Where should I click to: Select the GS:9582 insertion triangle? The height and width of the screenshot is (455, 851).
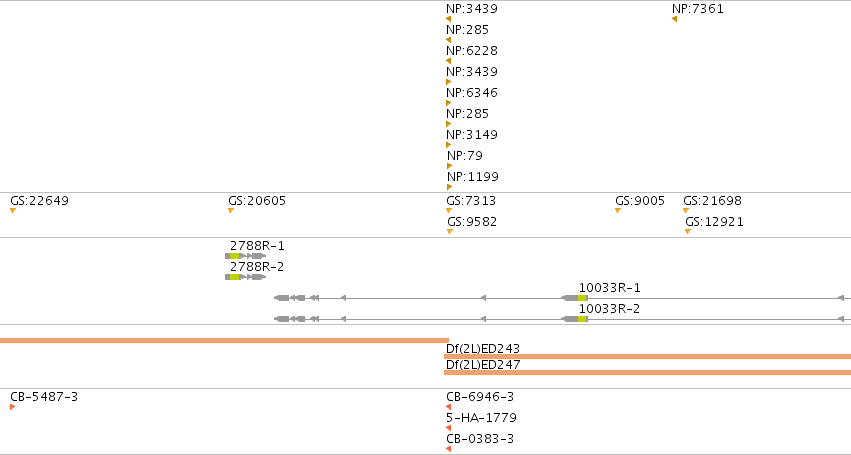click(450, 232)
